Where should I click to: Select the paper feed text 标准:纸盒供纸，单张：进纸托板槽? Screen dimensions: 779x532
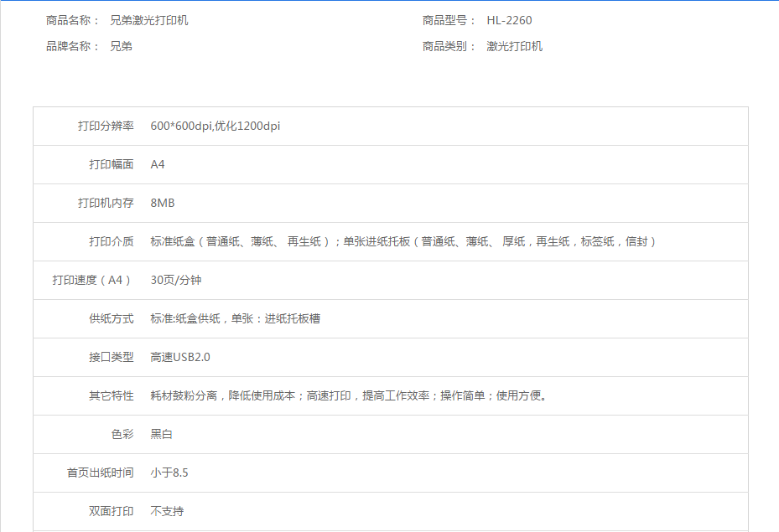pyautogui.click(x=235, y=318)
